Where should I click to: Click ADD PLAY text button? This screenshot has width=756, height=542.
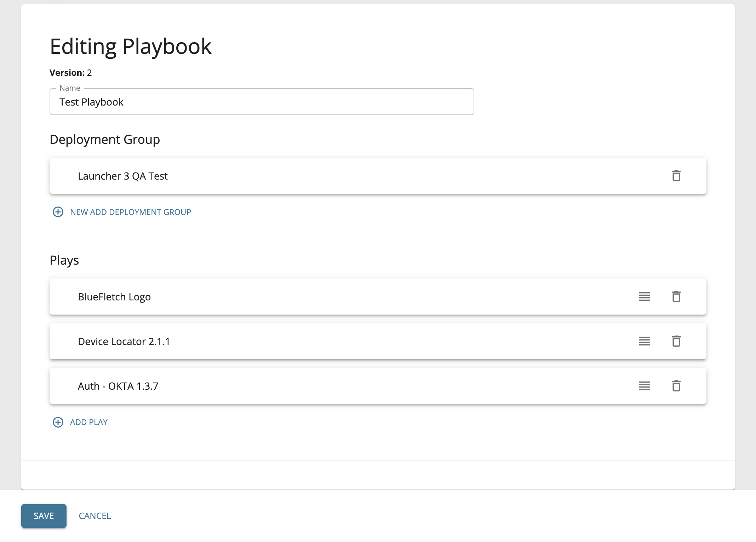click(89, 422)
